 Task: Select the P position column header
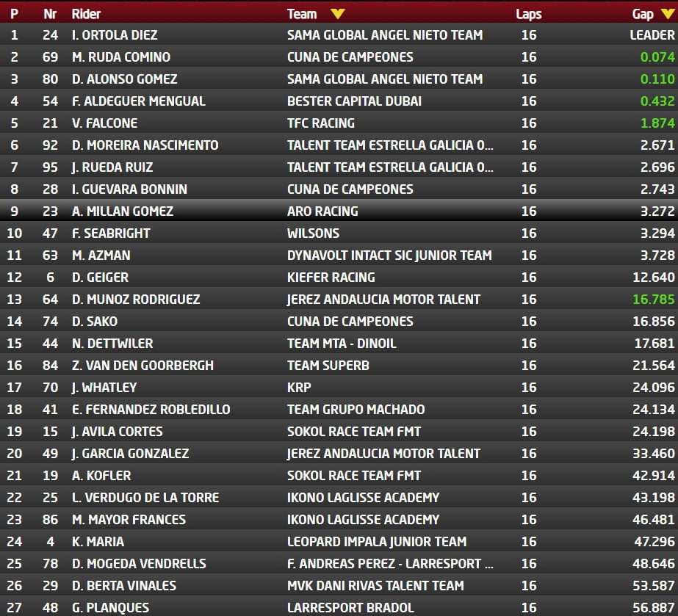(x=14, y=13)
